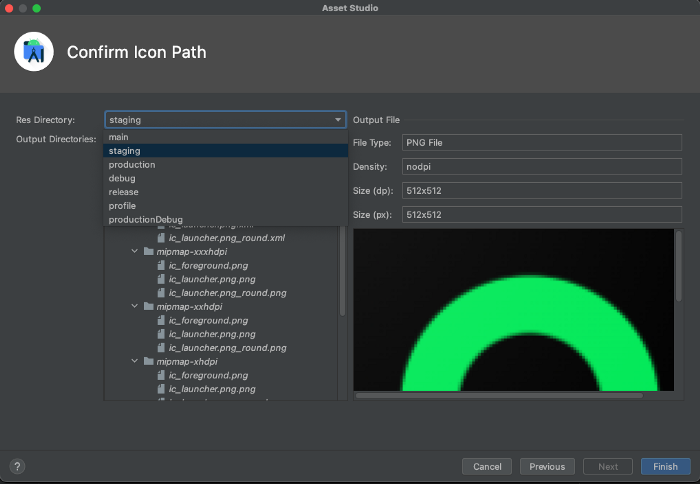Viewport: 700px width, 484px height.
Task: Open the help question mark button
Action: pyautogui.click(x=17, y=467)
